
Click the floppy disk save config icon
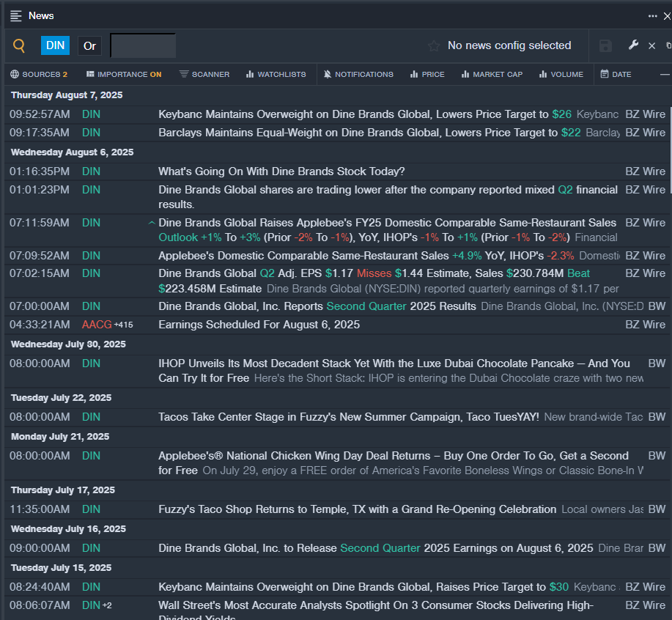605,46
